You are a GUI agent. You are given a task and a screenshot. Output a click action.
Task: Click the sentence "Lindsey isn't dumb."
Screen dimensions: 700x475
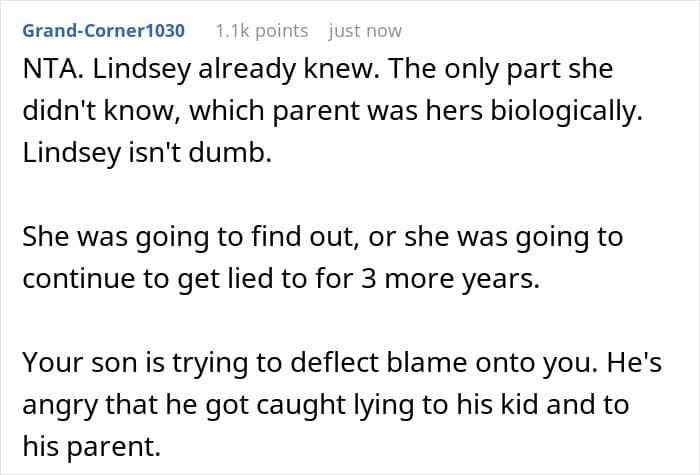(147, 153)
